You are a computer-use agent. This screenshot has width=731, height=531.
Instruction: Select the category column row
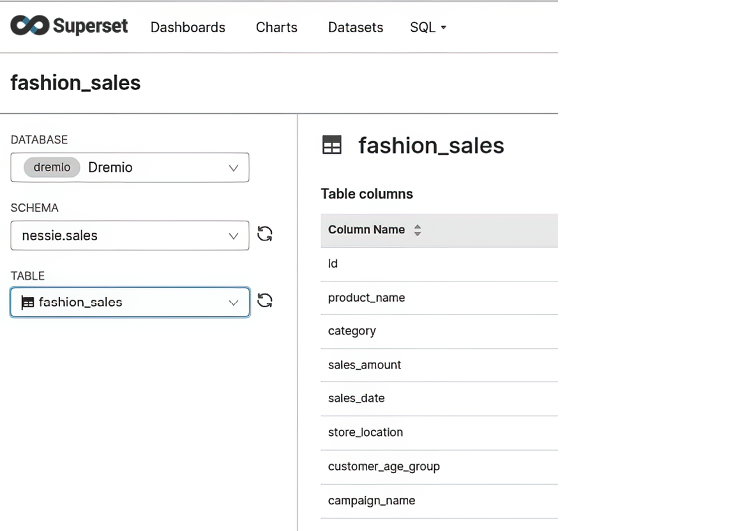pyautogui.click(x=439, y=331)
